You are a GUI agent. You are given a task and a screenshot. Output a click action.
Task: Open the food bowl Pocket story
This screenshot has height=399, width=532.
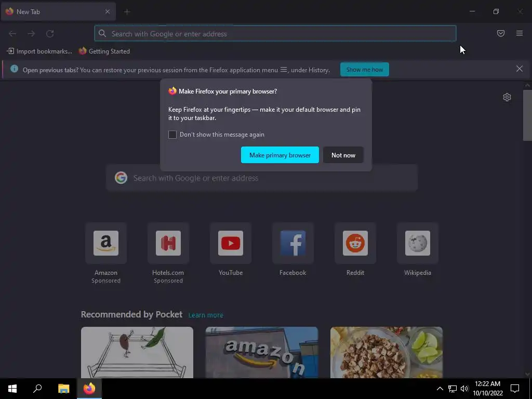tap(387, 353)
